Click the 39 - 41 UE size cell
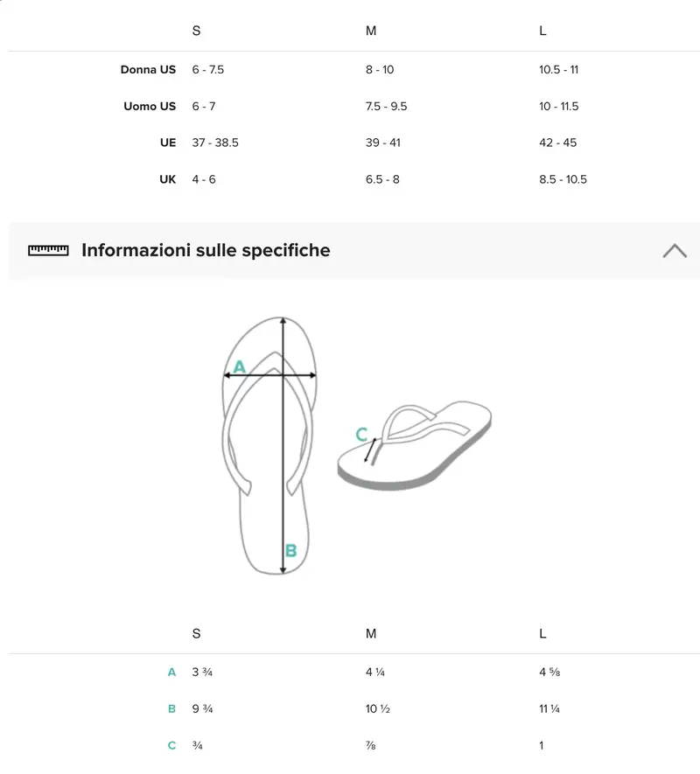Screen dimensions: 700x774 (x=383, y=143)
